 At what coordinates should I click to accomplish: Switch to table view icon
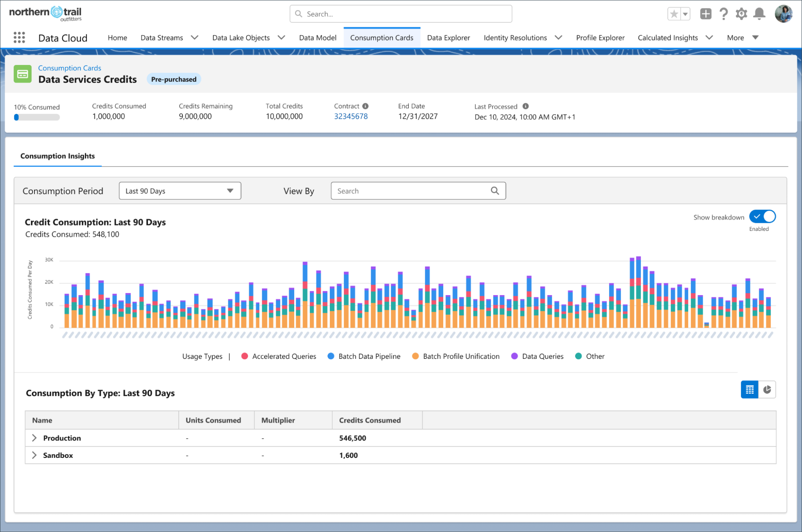click(x=749, y=390)
